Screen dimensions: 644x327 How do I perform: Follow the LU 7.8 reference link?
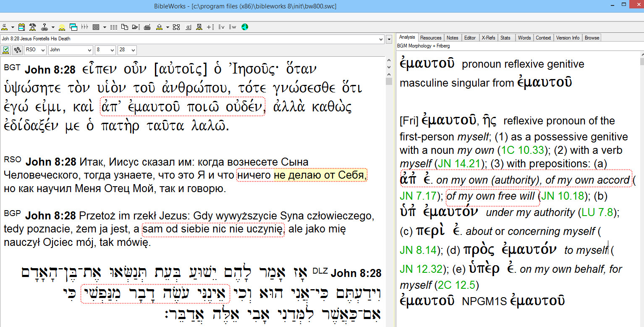[x=597, y=212]
